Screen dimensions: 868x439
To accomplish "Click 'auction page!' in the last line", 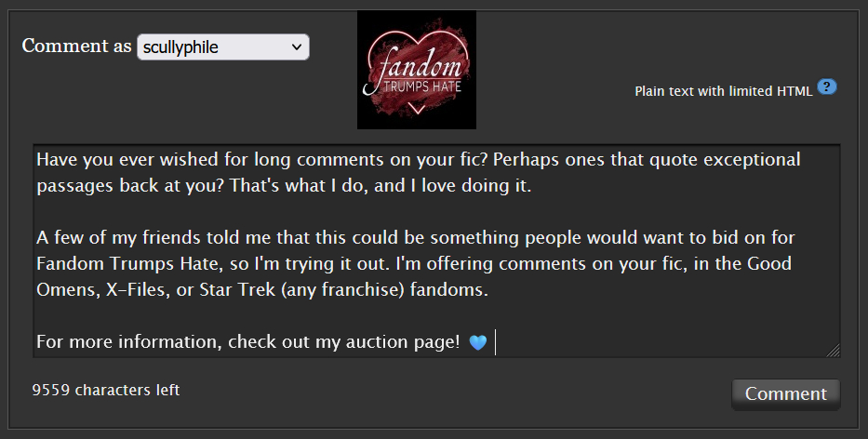I will pos(403,342).
